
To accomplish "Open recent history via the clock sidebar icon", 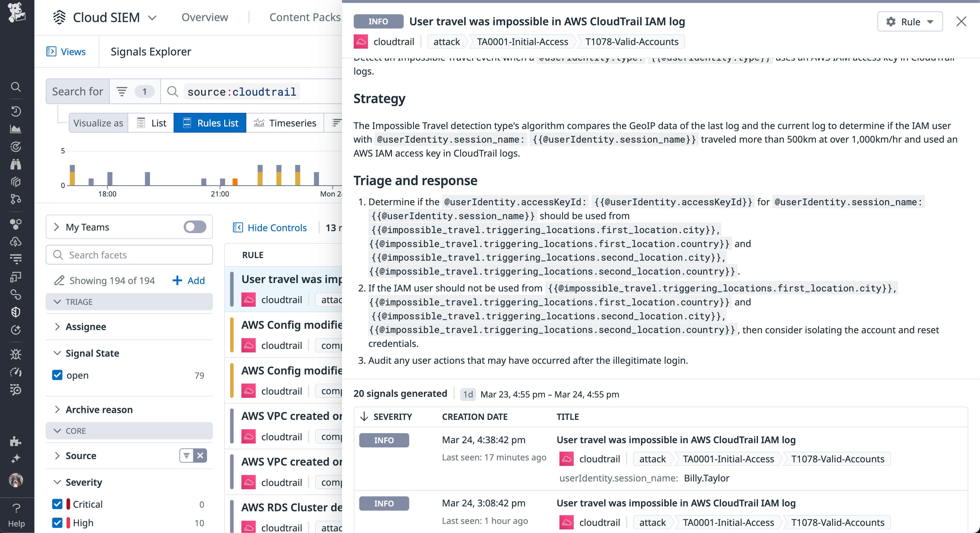I will click(x=16, y=111).
